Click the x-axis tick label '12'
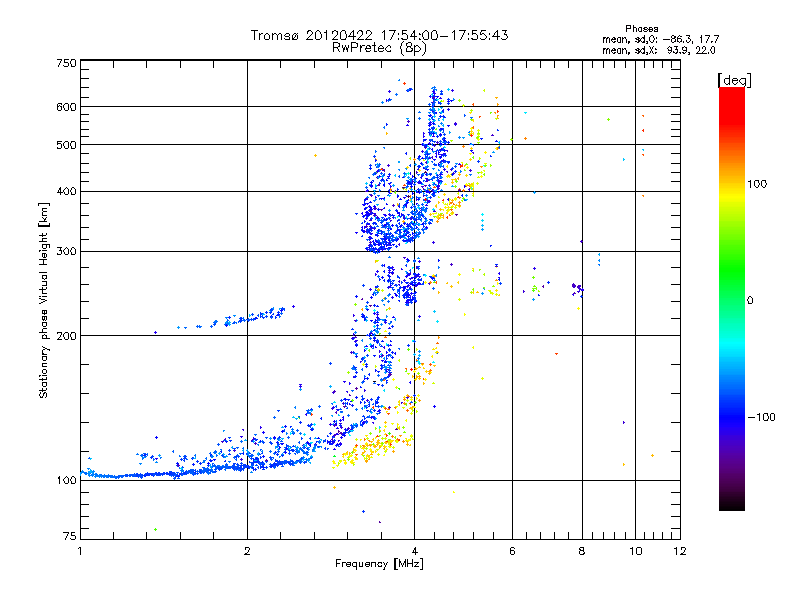 [680, 551]
